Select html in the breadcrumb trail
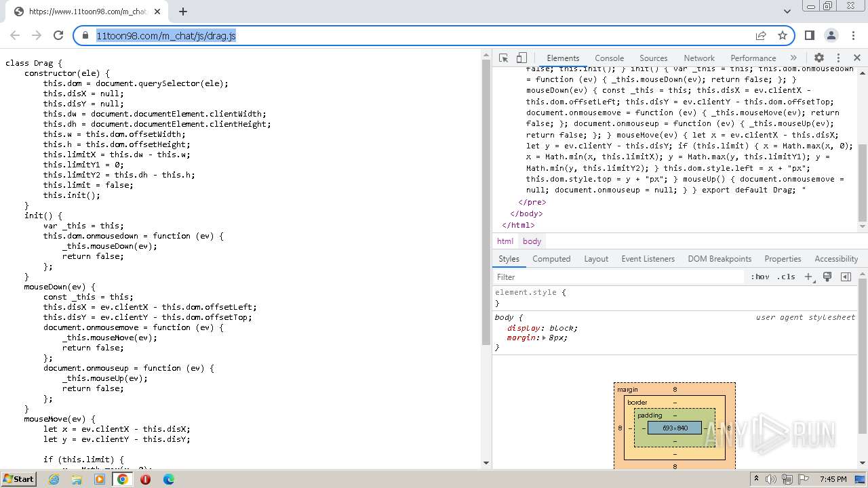The image size is (868, 488). 505,241
